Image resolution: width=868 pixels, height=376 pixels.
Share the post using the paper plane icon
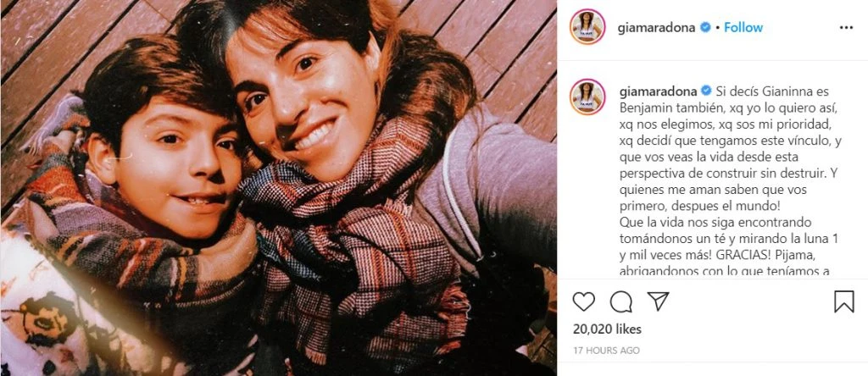pyautogui.click(x=659, y=301)
